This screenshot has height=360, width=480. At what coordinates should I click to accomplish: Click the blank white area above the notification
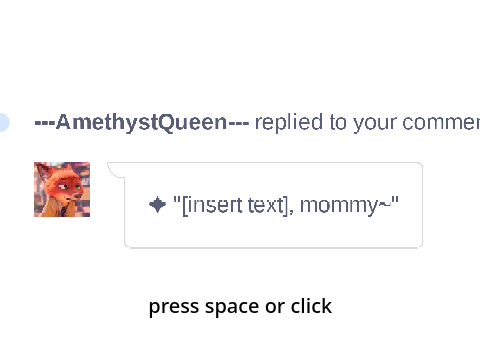pos(240,50)
